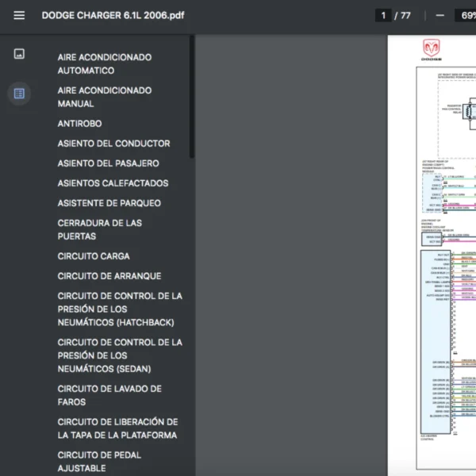Go to CIRCUITO CARGA diagram
The image size is (476, 476).
point(94,256)
